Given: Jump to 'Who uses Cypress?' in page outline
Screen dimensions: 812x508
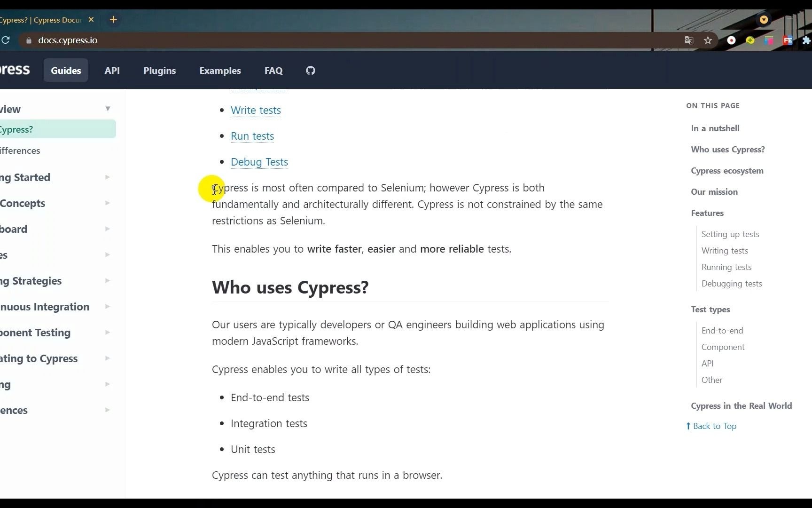Looking at the screenshot, I should (x=728, y=150).
